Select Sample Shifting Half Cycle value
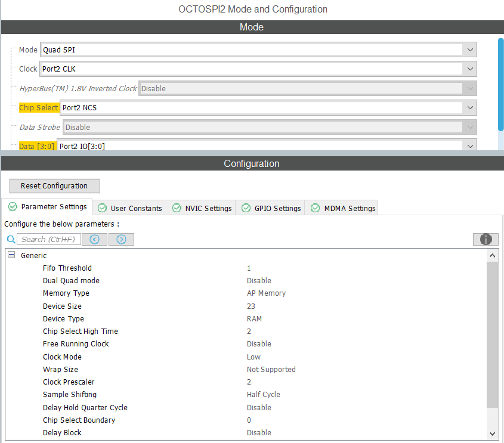Image resolution: width=504 pixels, height=443 pixels. pos(264,395)
